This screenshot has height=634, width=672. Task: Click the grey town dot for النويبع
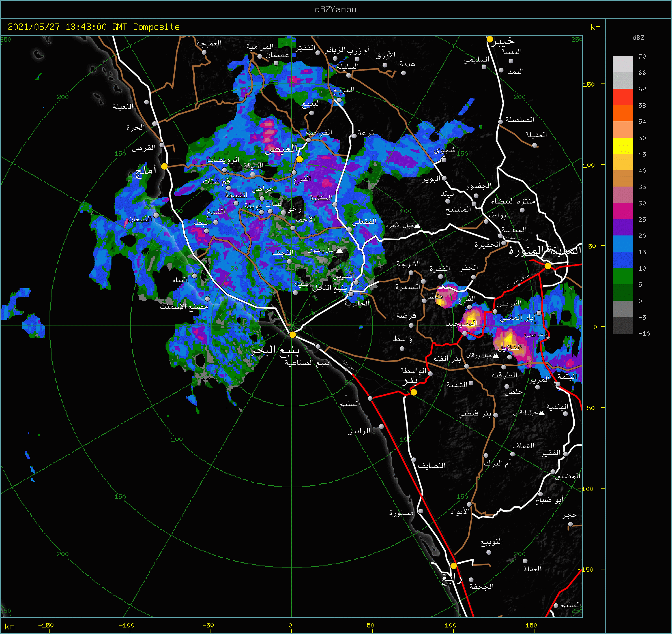point(489,552)
